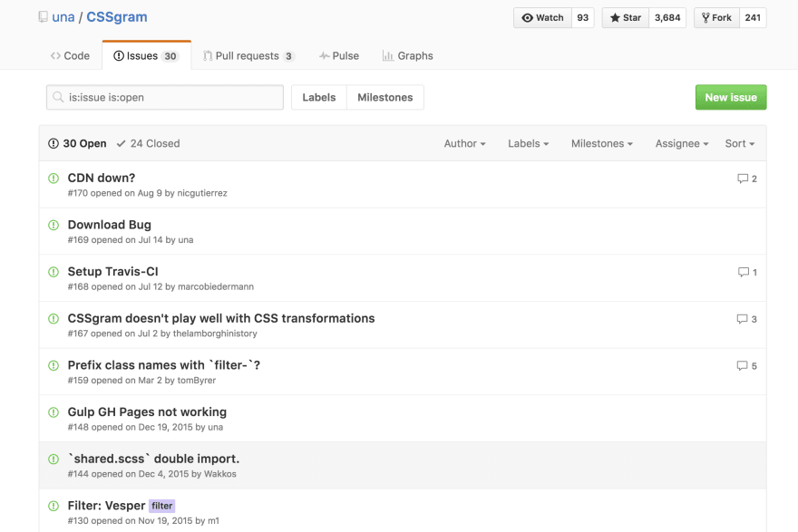Open the issue 'shared.scss double import.'
The width and height of the screenshot is (798, 532).
pyautogui.click(x=153, y=459)
